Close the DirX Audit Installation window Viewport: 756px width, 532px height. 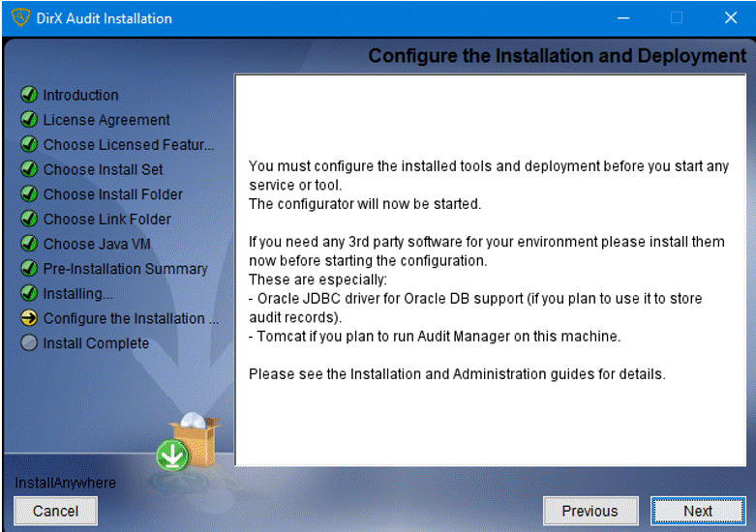[x=730, y=18]
